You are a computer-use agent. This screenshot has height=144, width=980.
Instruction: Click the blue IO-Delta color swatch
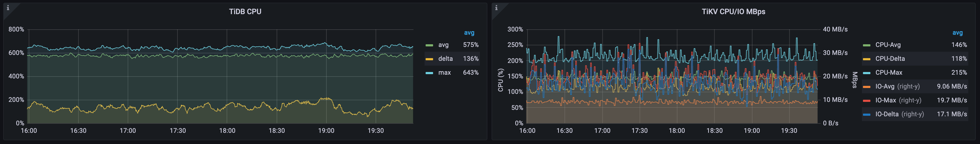(x=867, y=114)
